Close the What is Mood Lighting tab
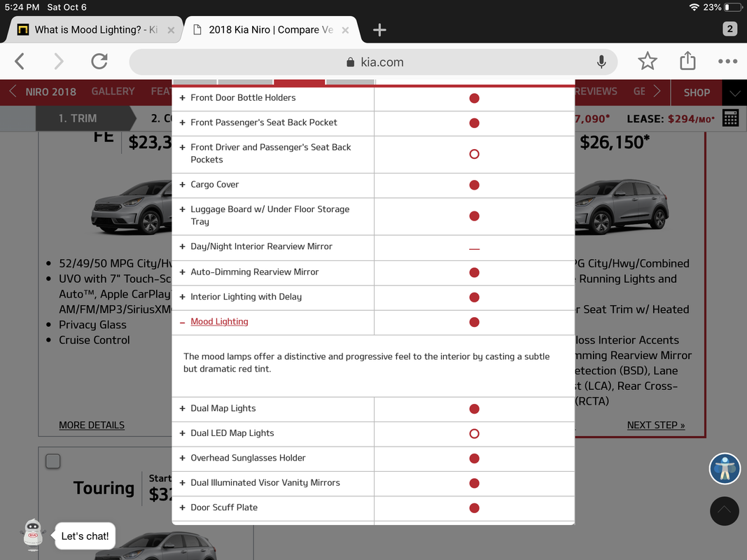Image resolution: width=747 pixels, height=560 pixels. 171,30
